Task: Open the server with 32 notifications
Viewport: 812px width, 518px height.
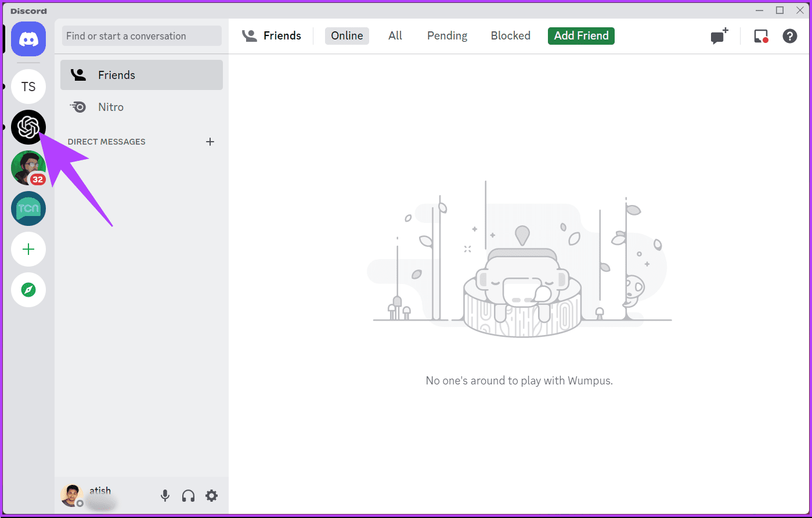Action: click(28, 168)
